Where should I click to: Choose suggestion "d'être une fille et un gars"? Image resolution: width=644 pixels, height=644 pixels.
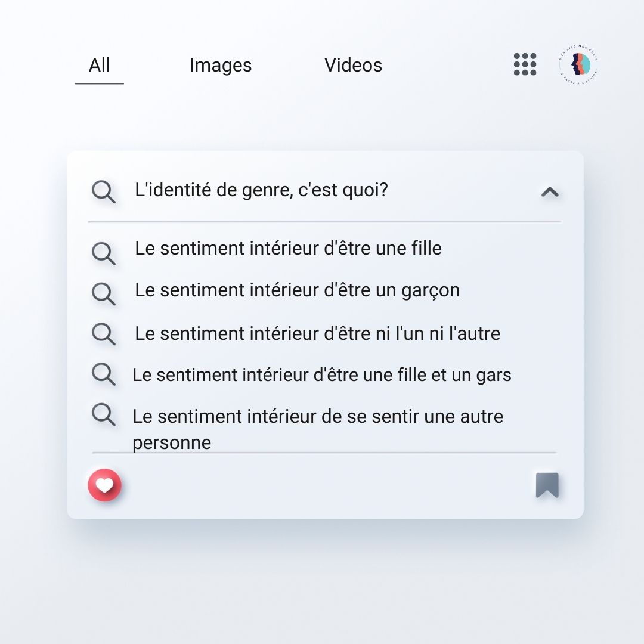coord(322,375)
